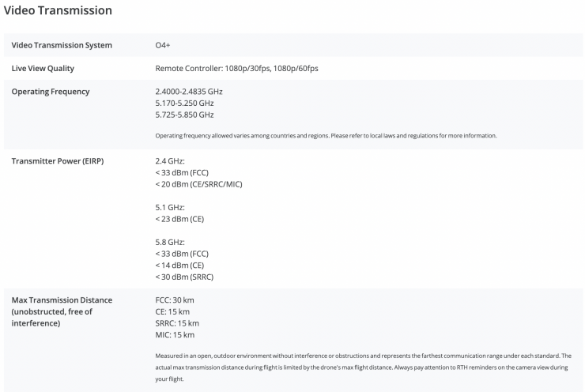This screenshot has width=585, height=392.
Task: Click the Transmitter Power (EIRP) label
Action: coord(58,161)
